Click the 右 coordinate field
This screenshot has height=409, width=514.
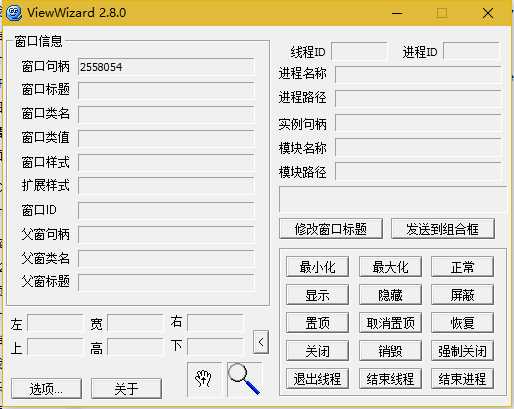[215, 323]
